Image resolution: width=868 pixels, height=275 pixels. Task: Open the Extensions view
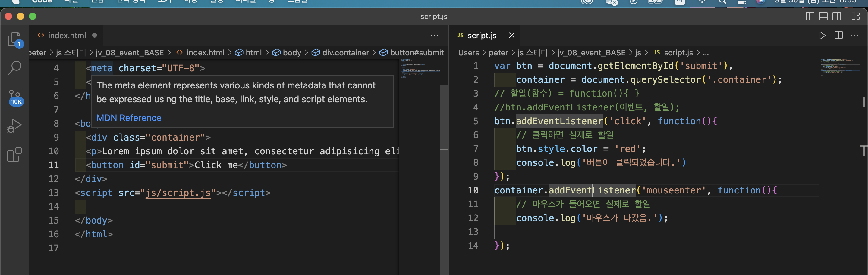coord(14,155)
